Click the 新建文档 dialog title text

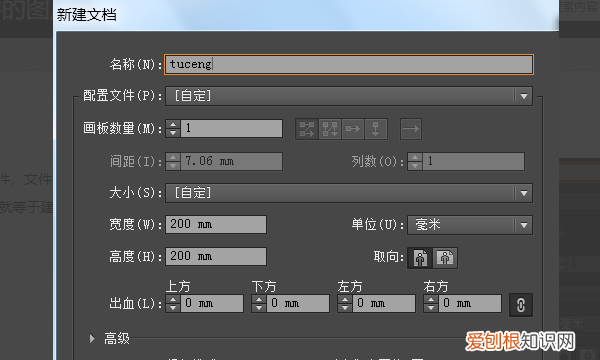click(86, 15)
